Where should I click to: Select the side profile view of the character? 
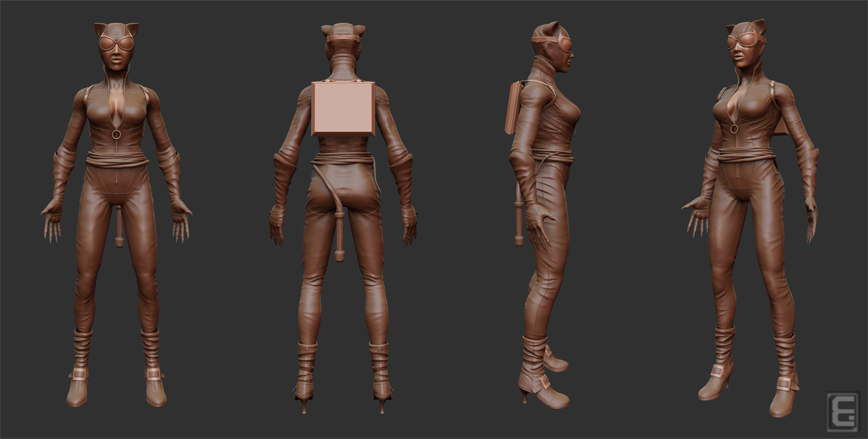click(x=544, y=215)
